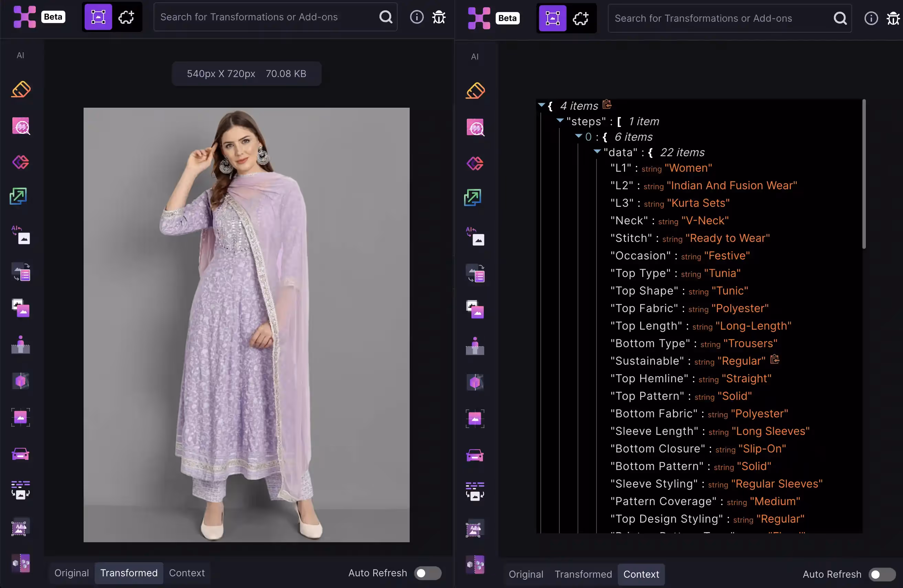The width and height of the screenshot is (903, 588).
Task: Click the logo in left panel header
Action: tap(25, 17)
